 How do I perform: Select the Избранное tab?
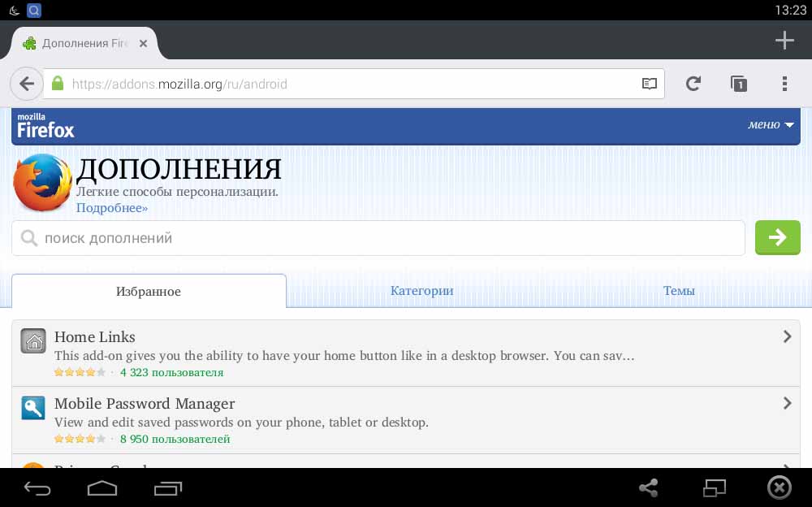[149, 292]
